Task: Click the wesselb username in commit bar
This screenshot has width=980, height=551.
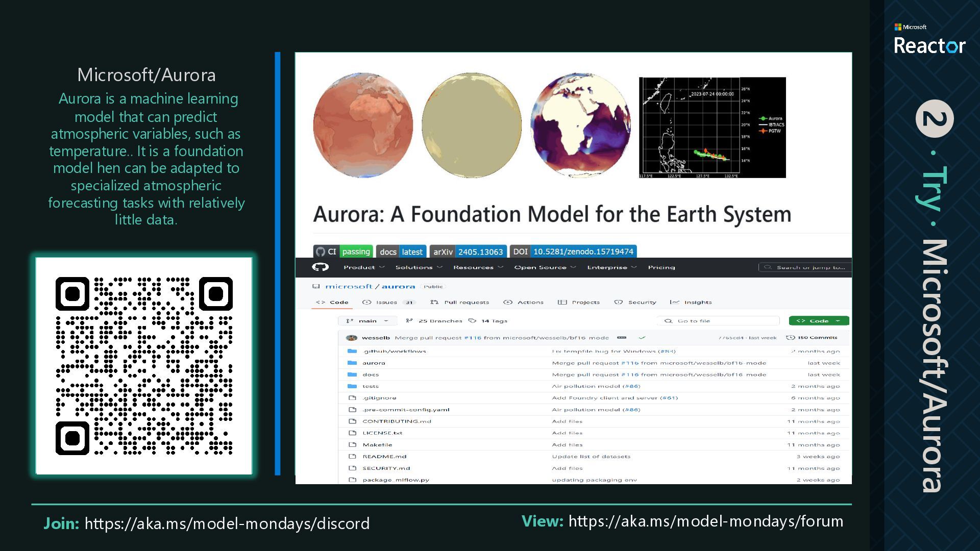Action: tap(376, 338)
